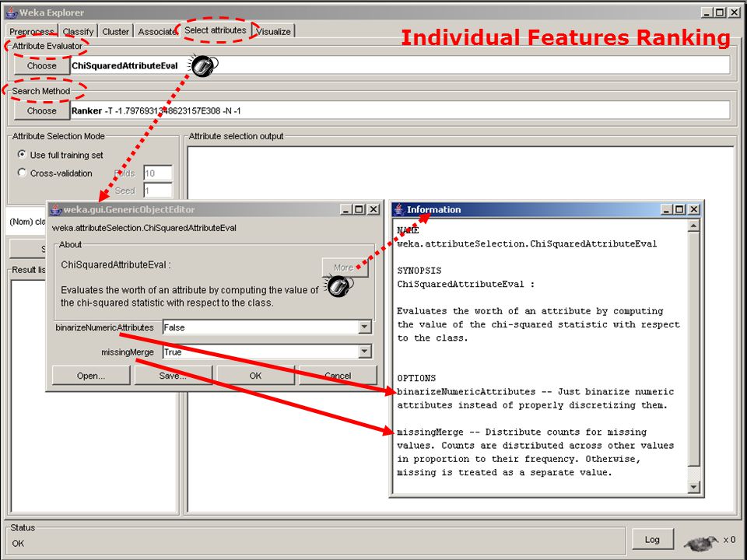Click the Seed input field
The image size is (747, 560).
[x=158, y=191]
